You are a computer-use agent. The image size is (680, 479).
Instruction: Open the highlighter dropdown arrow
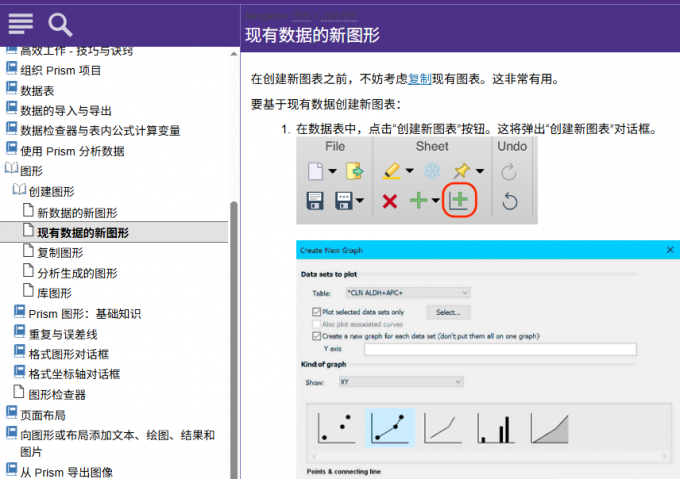point(409,171)
